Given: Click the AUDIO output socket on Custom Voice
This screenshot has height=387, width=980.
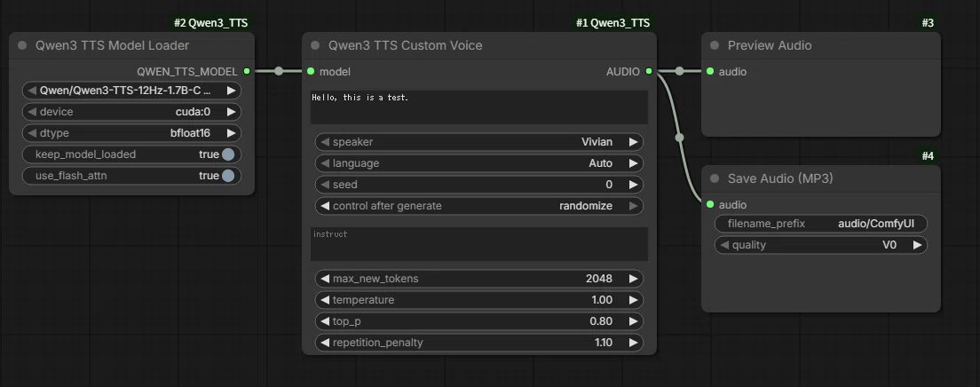Looking at the screenshot, I should pyautogui.click(x=649, y=71).
